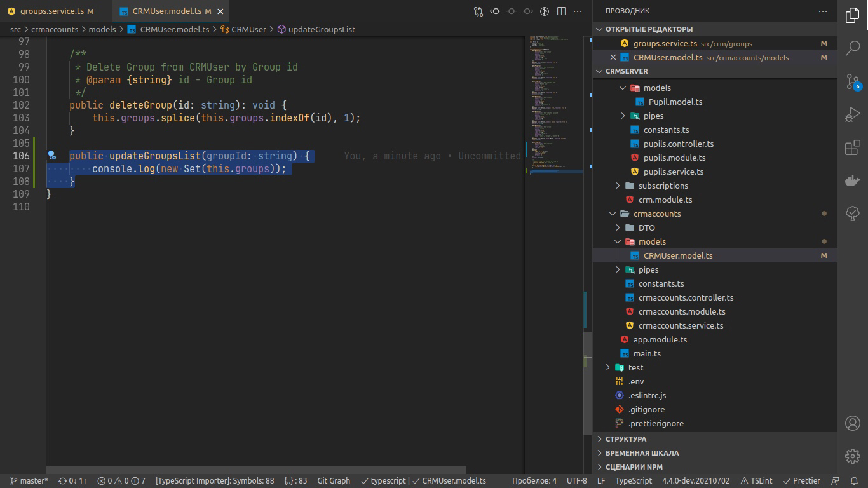Open the Extensions view icon
Screen dimensions: 868x488
853,147
